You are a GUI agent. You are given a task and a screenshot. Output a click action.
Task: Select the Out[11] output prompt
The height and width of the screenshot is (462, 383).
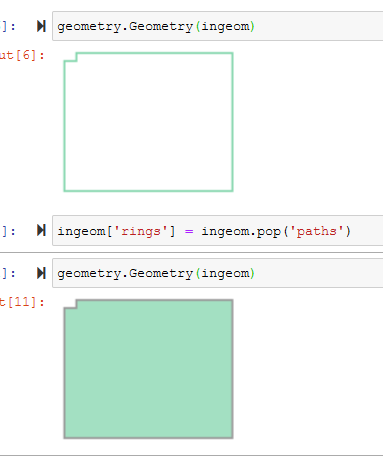click(x=22, y=302)
